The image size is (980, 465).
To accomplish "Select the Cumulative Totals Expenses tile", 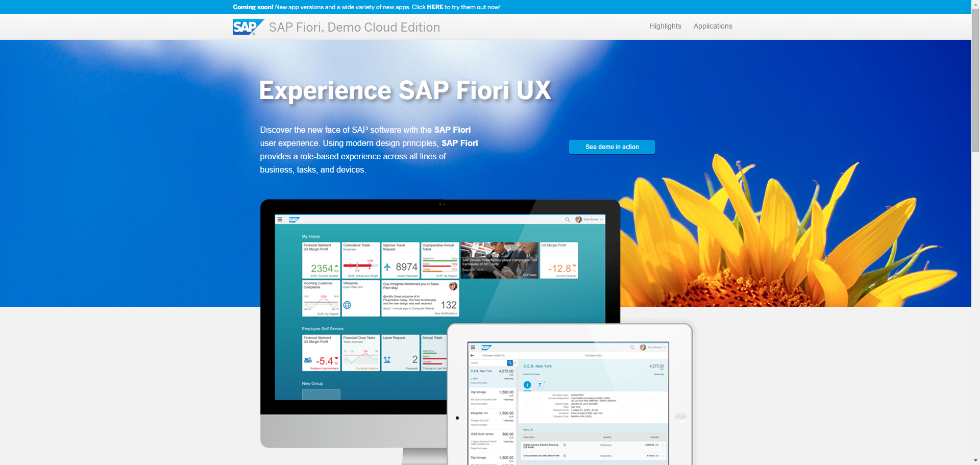I will pyautogui.click(x=361, y=260).
